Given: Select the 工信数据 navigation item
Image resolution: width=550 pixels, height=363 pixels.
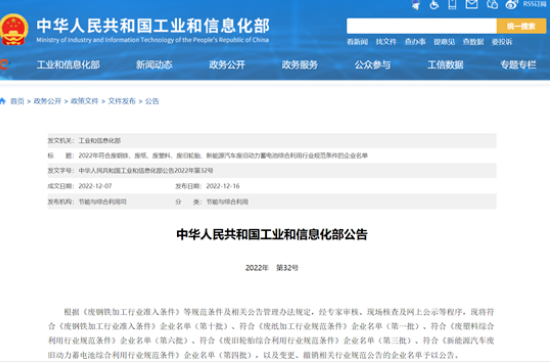Looking at the screenshot, I should pyautogui.click(x=445, y=65).
